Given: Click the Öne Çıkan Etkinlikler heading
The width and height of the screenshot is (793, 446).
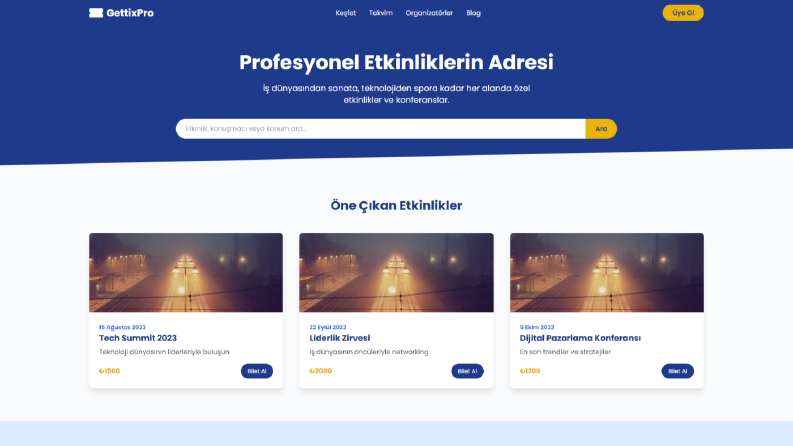Looking at the screenshot, I should [396, 205].
